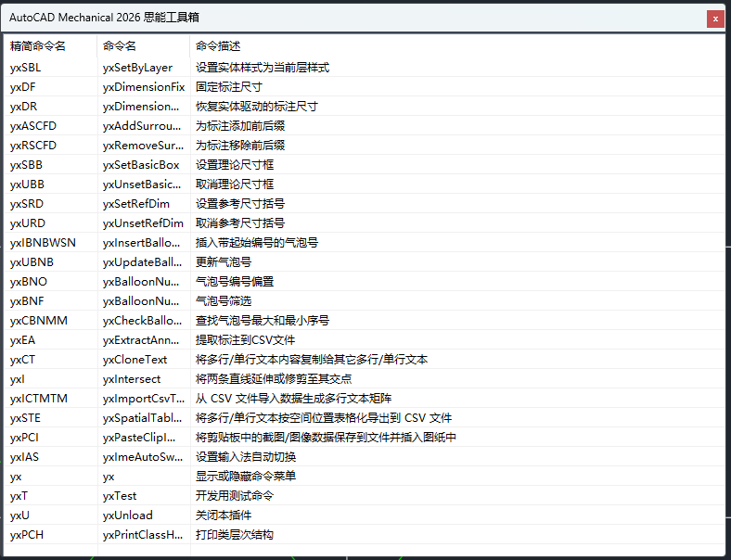Click description 提取标注到CSV文件
731x560 pixels.
(245, 340)
